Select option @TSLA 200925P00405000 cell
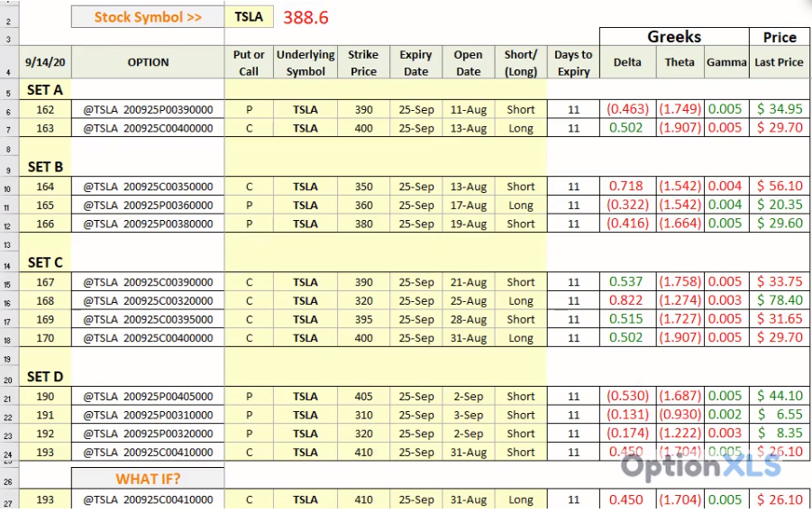This screenshot has width=812, height=513. 148,397
